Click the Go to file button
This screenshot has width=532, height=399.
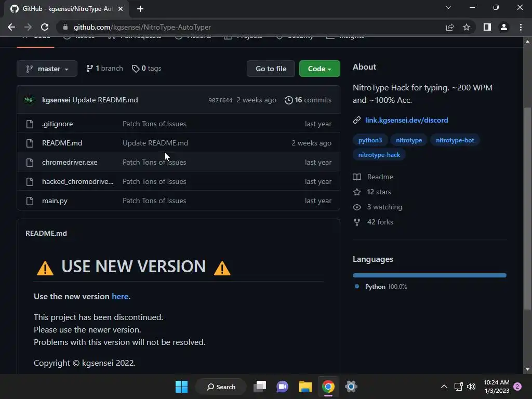271,69
